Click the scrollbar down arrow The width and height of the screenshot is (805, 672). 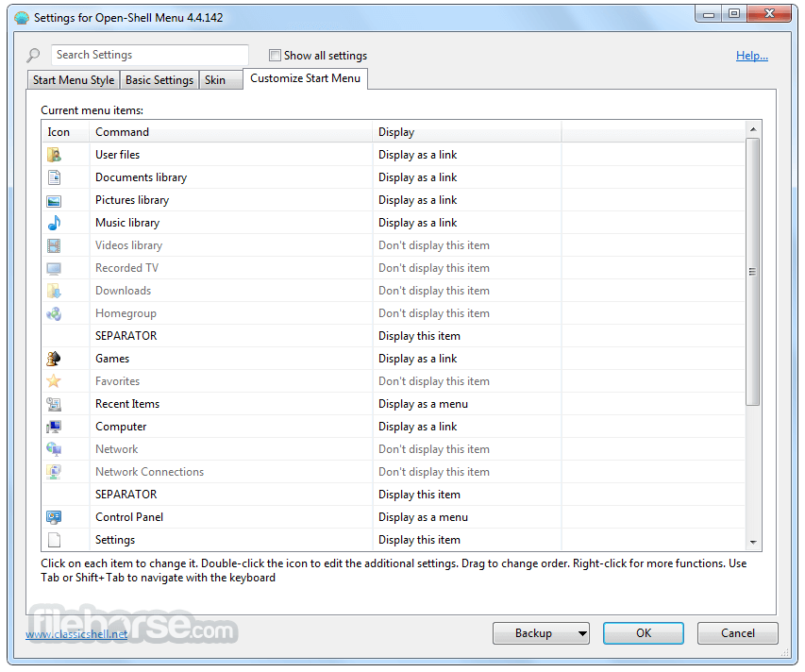[x=753, y=543]
